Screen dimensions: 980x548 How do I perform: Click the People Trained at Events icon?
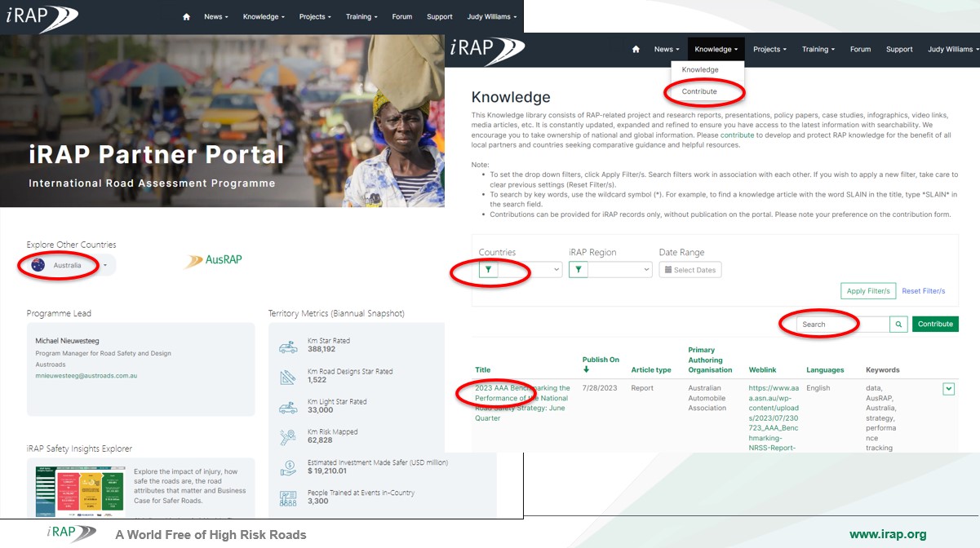point(288,498)
